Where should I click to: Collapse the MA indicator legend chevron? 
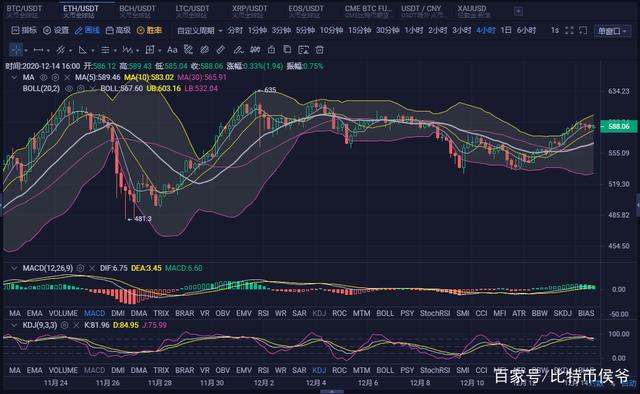point(14,77)
